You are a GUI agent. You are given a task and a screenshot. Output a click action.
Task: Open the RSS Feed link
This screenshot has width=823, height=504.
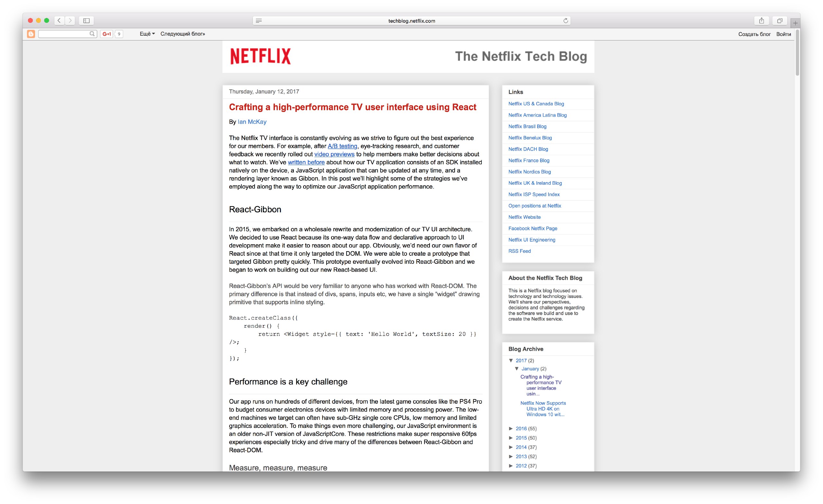520,251
